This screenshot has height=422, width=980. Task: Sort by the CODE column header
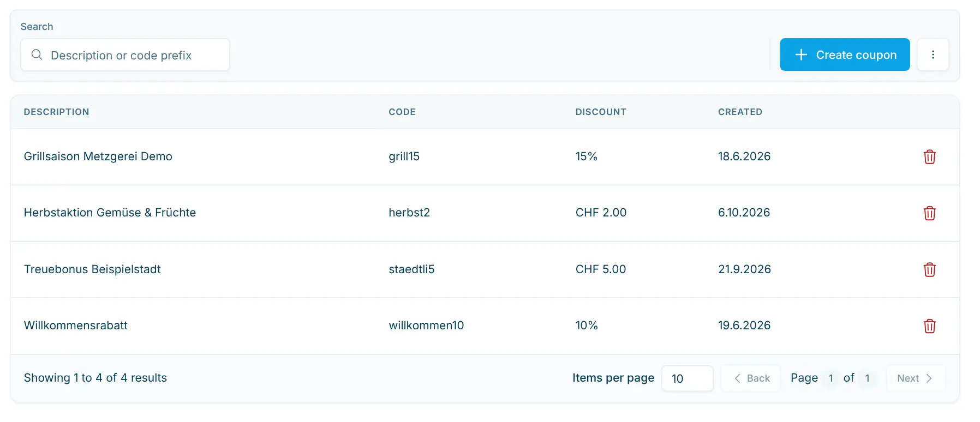(x=402, y=112)
